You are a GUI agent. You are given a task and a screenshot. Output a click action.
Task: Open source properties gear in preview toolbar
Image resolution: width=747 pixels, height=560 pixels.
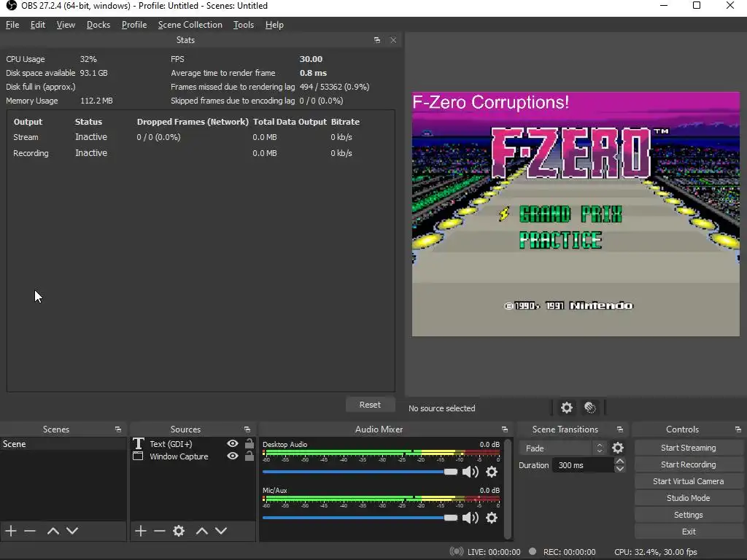tap(566, 408)
